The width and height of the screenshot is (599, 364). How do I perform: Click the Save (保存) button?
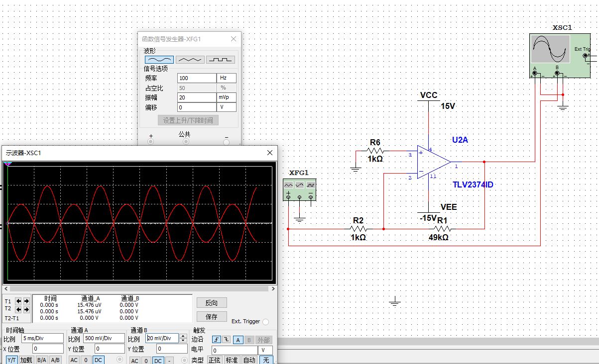(212, 317)
